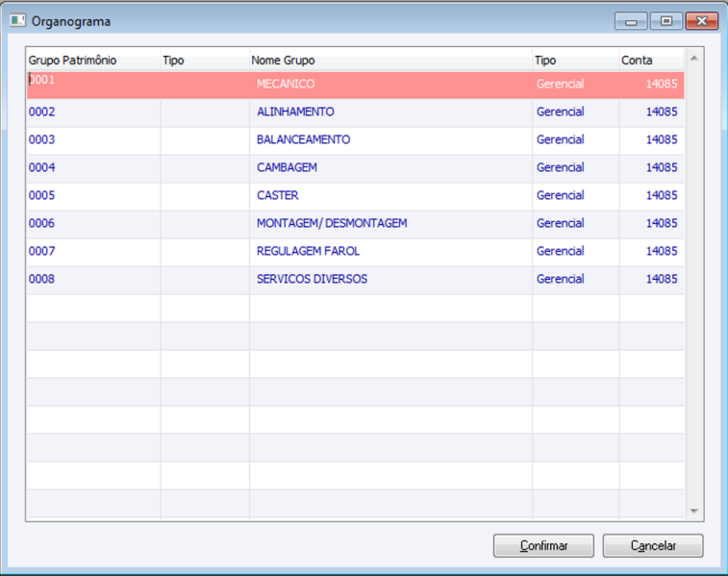Select the MECANICO row name
This screenshot has width=728, height=576.
click(286, 84)
